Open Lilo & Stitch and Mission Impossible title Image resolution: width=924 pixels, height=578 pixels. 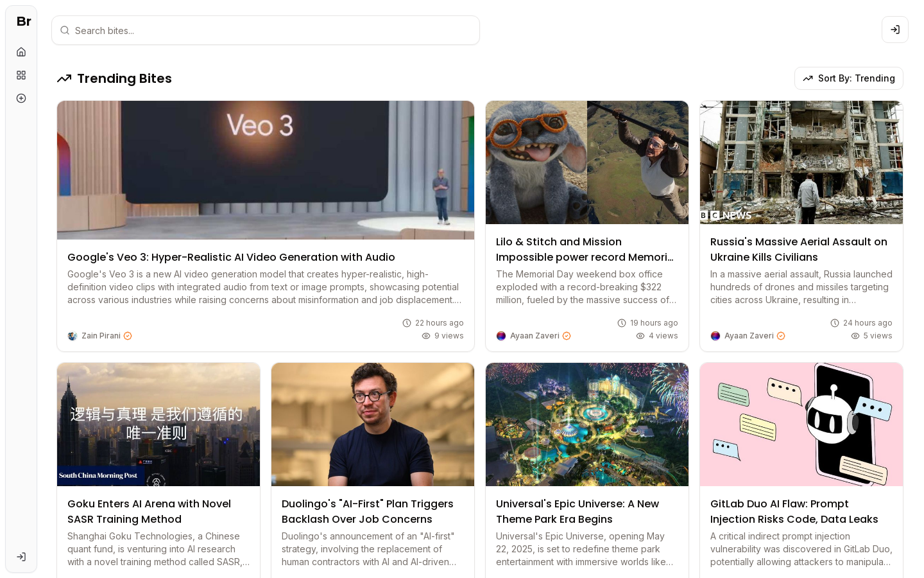[x=585, y=249]
